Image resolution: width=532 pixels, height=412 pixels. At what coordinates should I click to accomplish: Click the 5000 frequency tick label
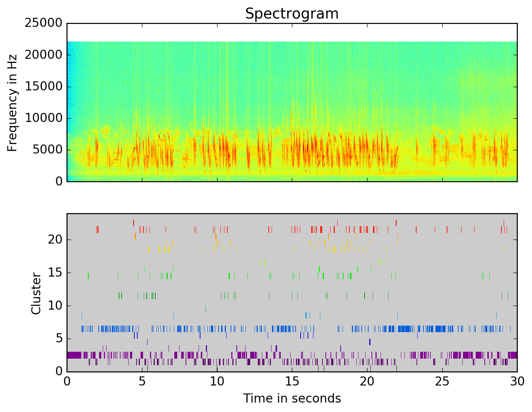47,150
